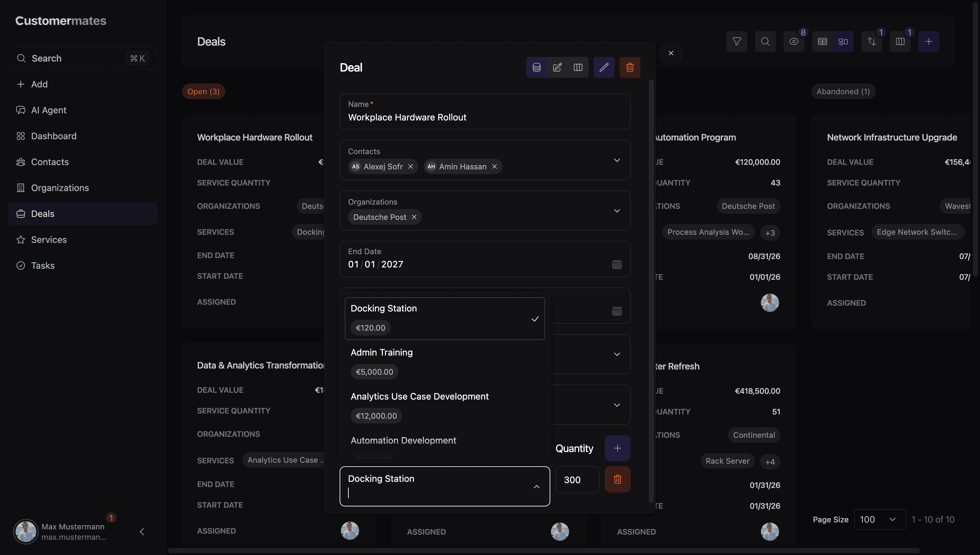
Task: Delete the Docking Station service row
Action: [617, 479]
